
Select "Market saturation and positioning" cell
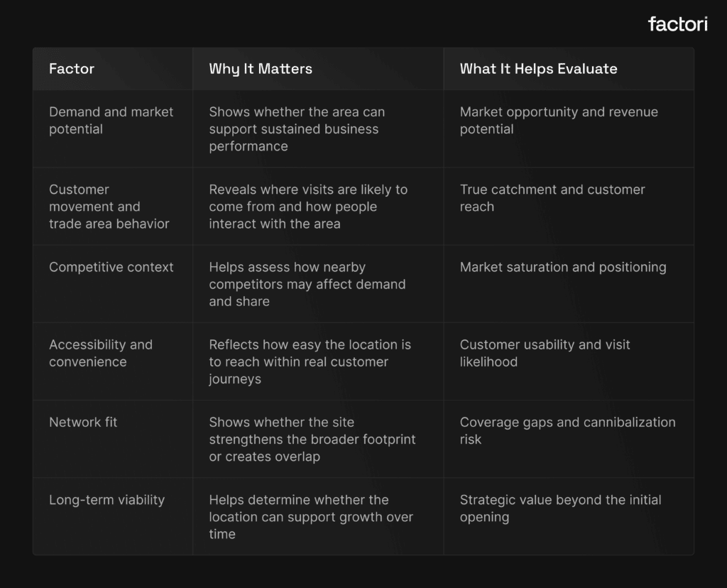click(563, 267)
